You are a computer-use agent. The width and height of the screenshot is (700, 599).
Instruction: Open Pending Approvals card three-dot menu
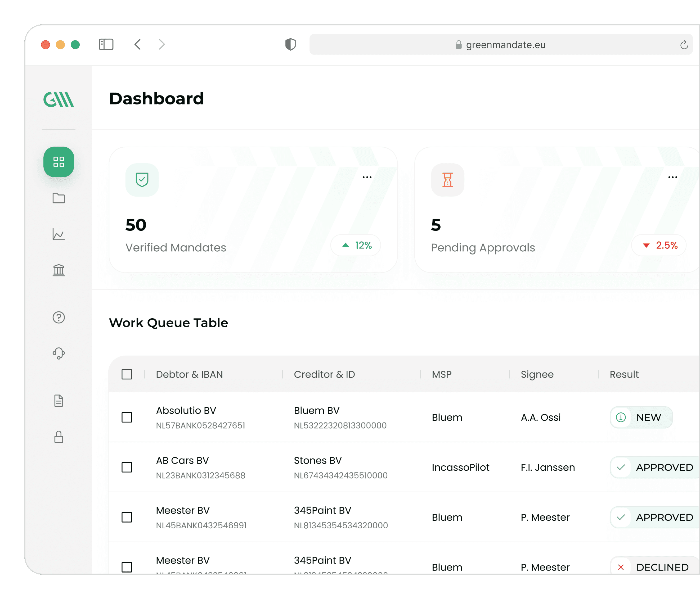point(672,177)
